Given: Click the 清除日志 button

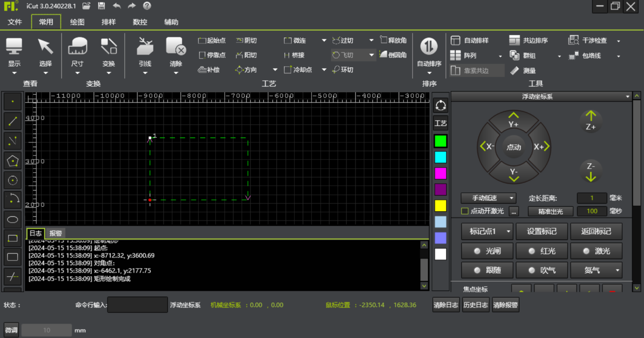Looking at the screenshot, I should pyautogui.click(x=446, y=305).
